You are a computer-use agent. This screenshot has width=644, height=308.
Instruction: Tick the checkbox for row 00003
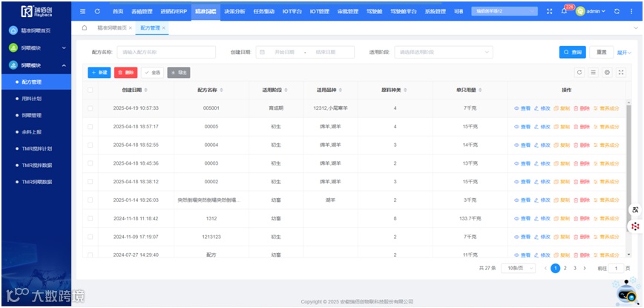point(91,163)
